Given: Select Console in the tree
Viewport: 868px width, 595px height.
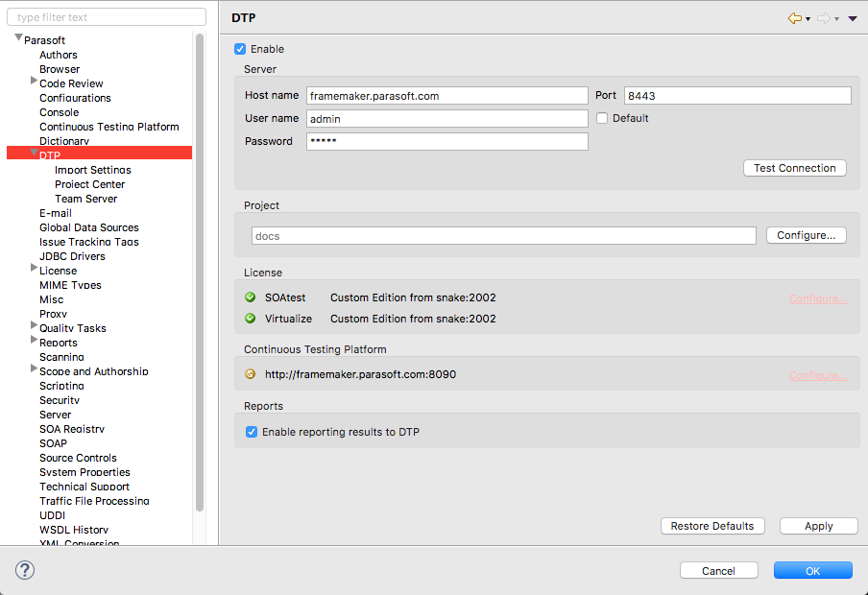Looking at the screenshot, I should [59, 112].
